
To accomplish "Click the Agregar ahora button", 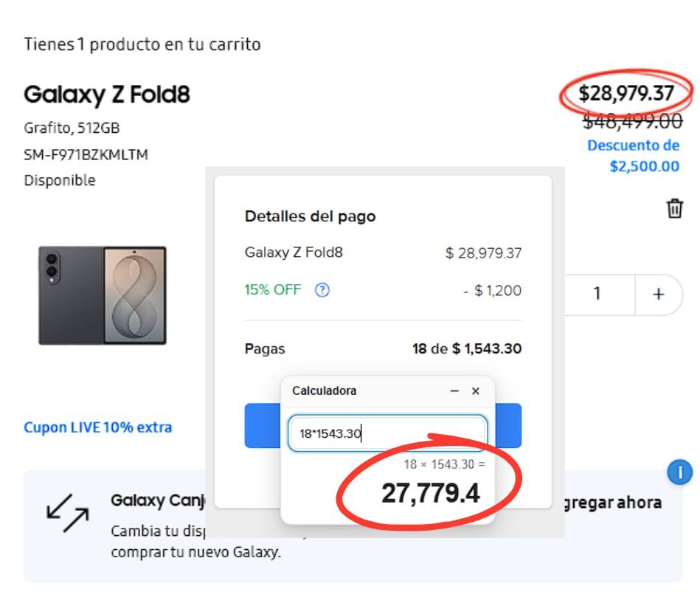I will point(613,503).
